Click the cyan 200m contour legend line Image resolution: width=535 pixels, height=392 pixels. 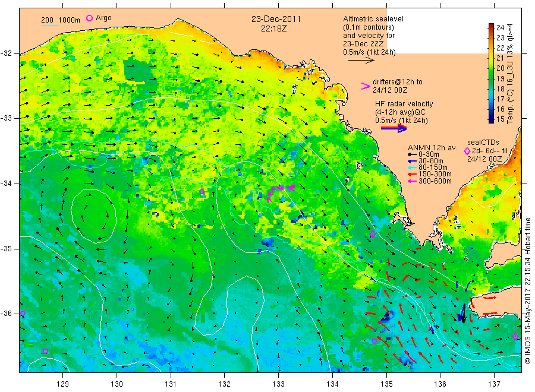(49, 26)
